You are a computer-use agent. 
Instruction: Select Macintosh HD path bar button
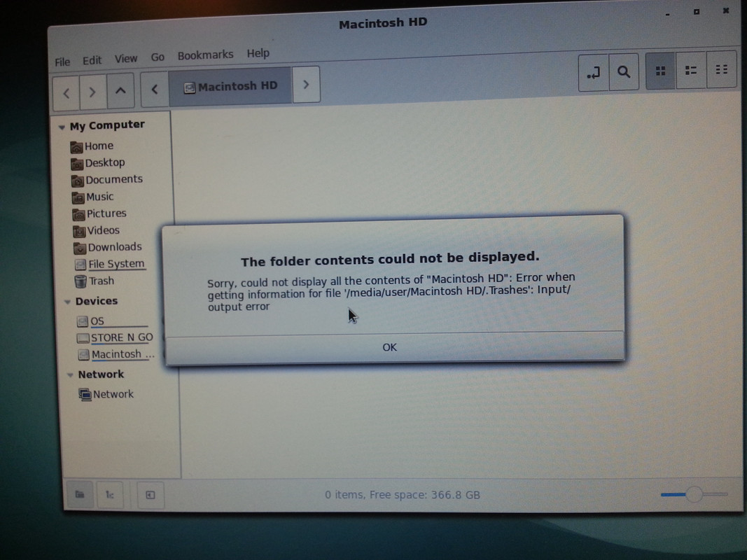230,87
